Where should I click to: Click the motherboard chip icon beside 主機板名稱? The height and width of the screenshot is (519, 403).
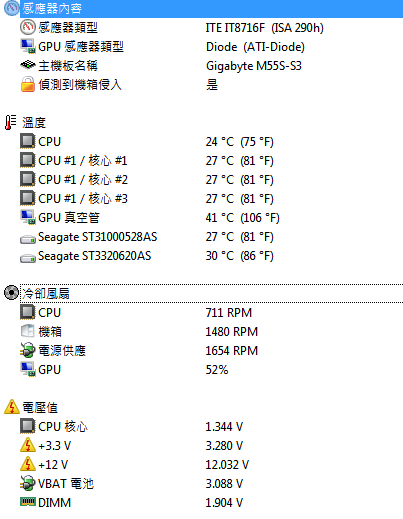(28, 65)
